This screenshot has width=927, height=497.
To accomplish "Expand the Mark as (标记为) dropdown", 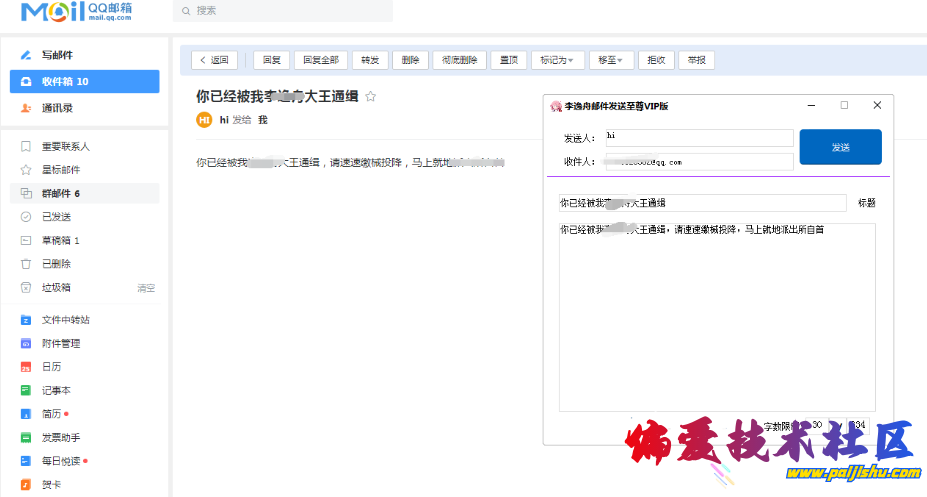I will pyautogui.click(x=557, y=60).
